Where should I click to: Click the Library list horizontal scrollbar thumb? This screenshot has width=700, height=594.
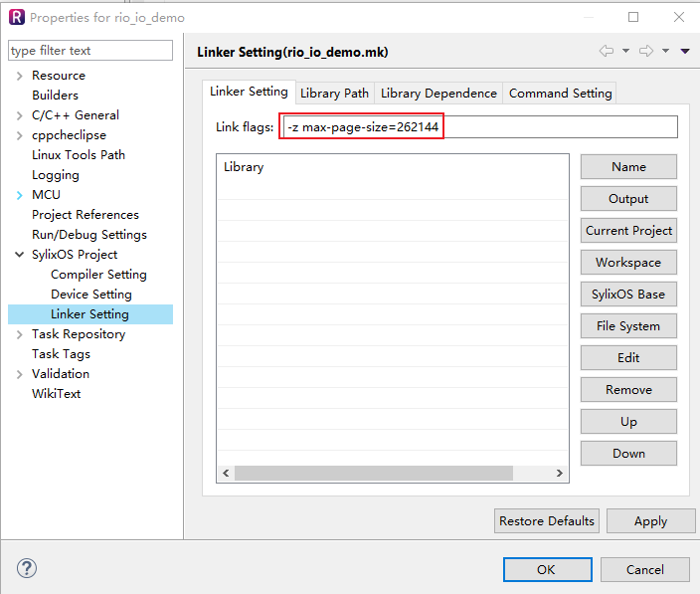(x=374, y=473)
